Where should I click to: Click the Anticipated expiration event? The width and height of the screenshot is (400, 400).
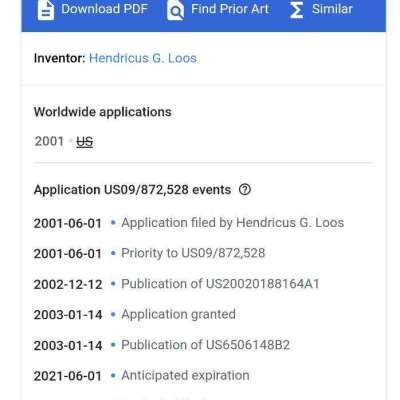[185, 376]
